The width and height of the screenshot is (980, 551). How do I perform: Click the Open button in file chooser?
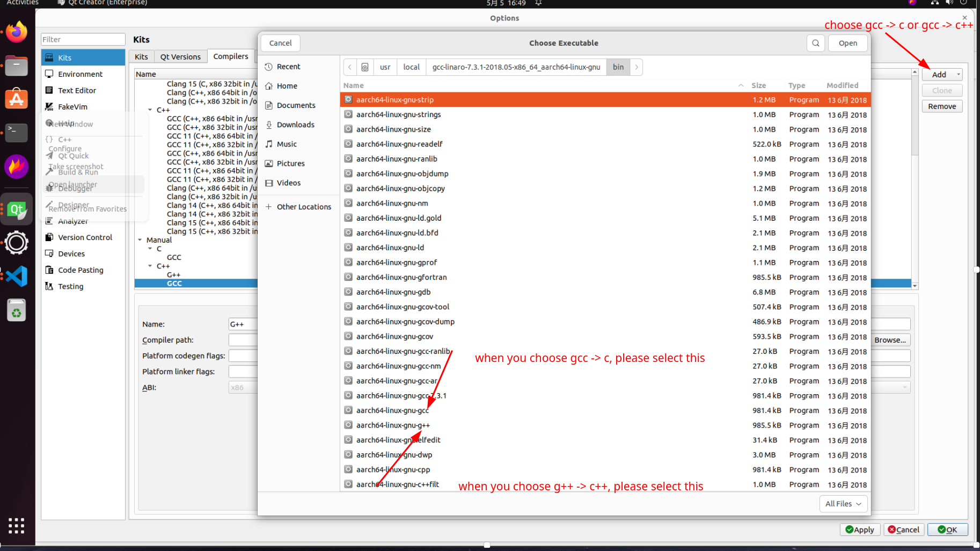pyautogui.click(x=847, y=43)
